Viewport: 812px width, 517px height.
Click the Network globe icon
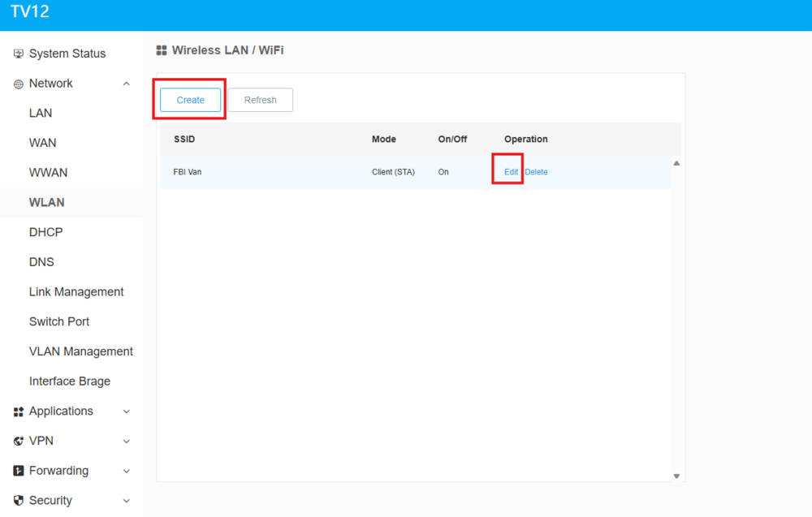(x=19, y=84)
